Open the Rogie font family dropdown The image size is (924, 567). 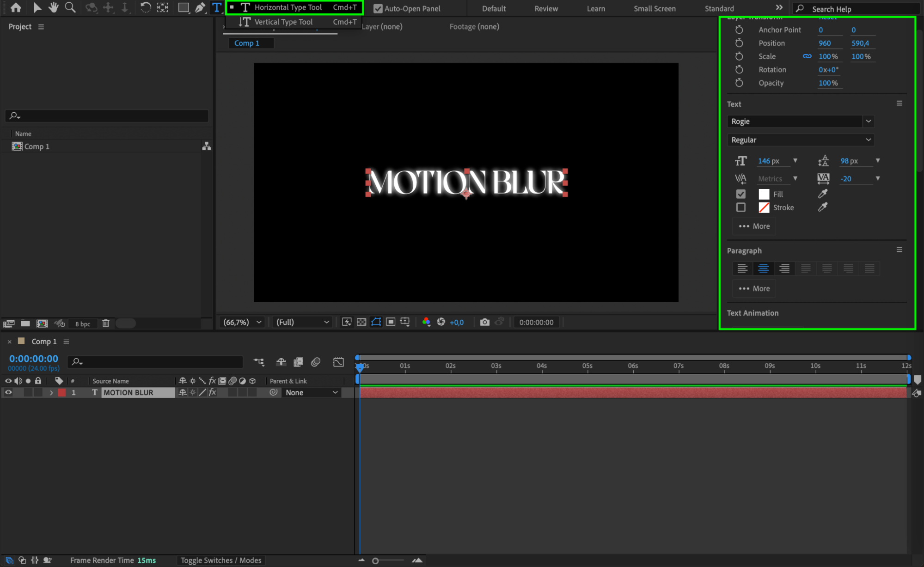tap(869, 121)
